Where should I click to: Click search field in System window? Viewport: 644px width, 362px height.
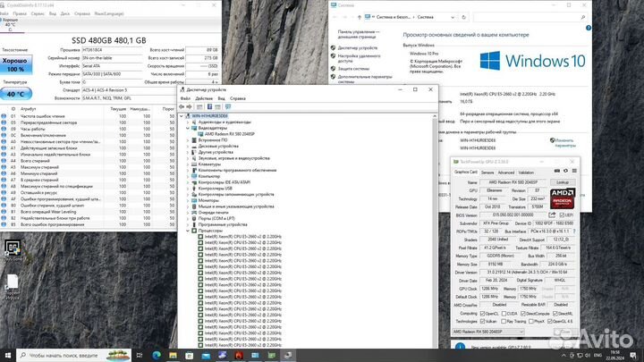tap(530, 17)
